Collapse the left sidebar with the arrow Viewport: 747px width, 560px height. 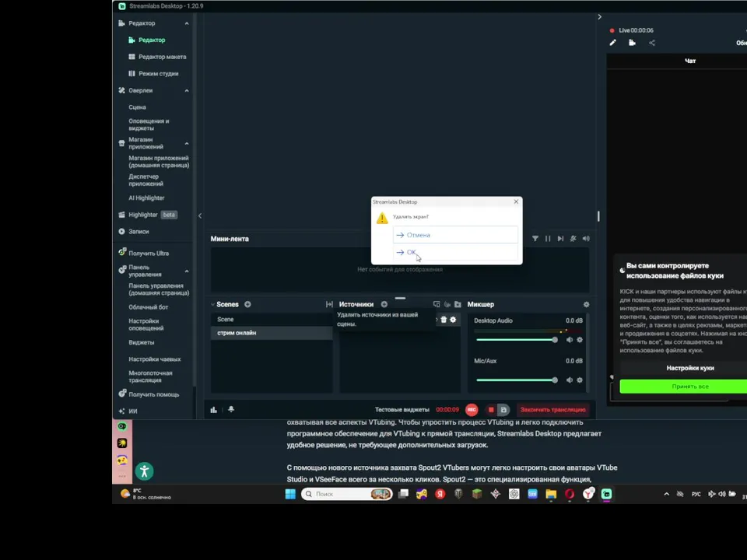point(200,215)
